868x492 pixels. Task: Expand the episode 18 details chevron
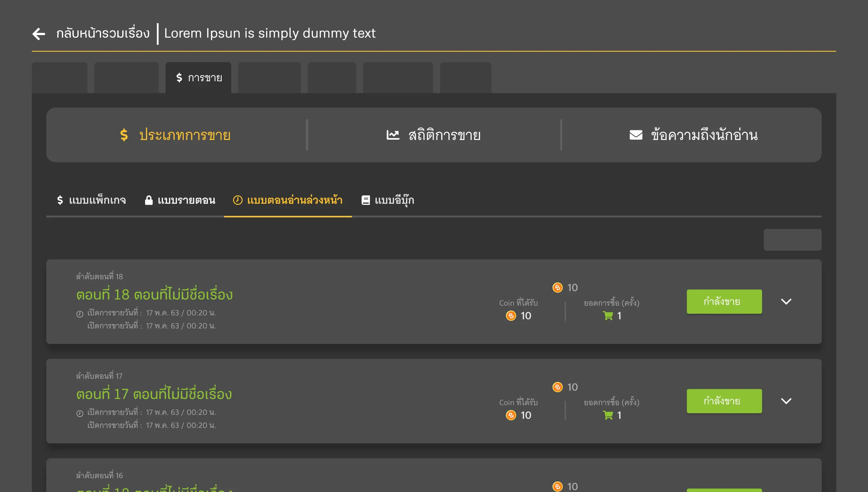[786, 301]
